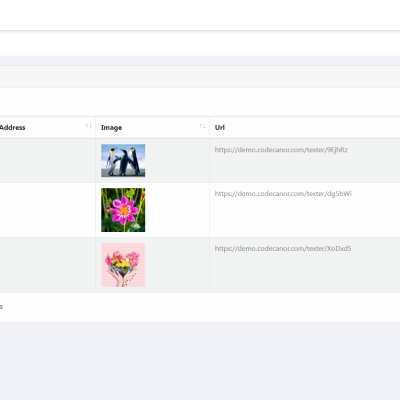Sort the table by the Address column arrows

[x=89, y=126]
